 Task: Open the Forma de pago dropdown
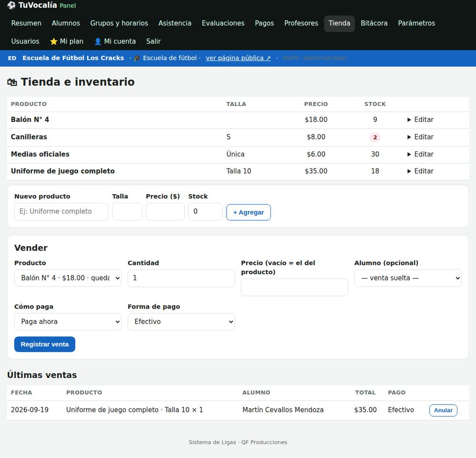(x=181, y=322)
